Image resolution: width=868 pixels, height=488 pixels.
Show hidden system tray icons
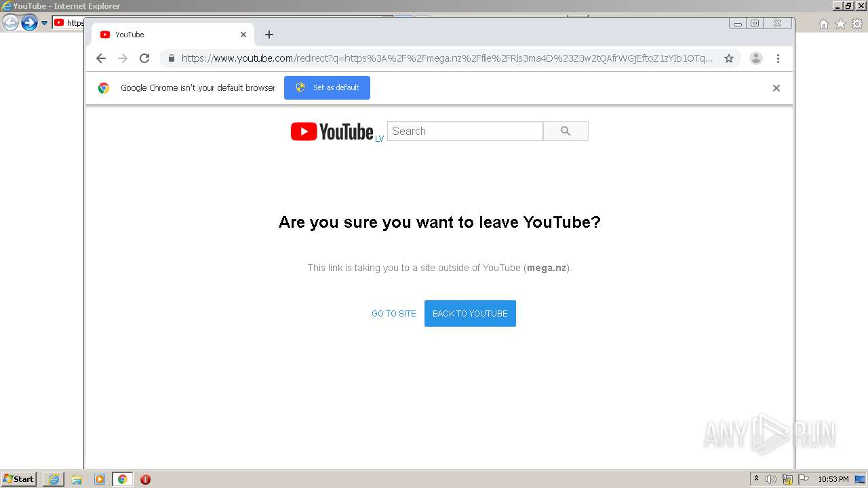[x=756, y=479]
